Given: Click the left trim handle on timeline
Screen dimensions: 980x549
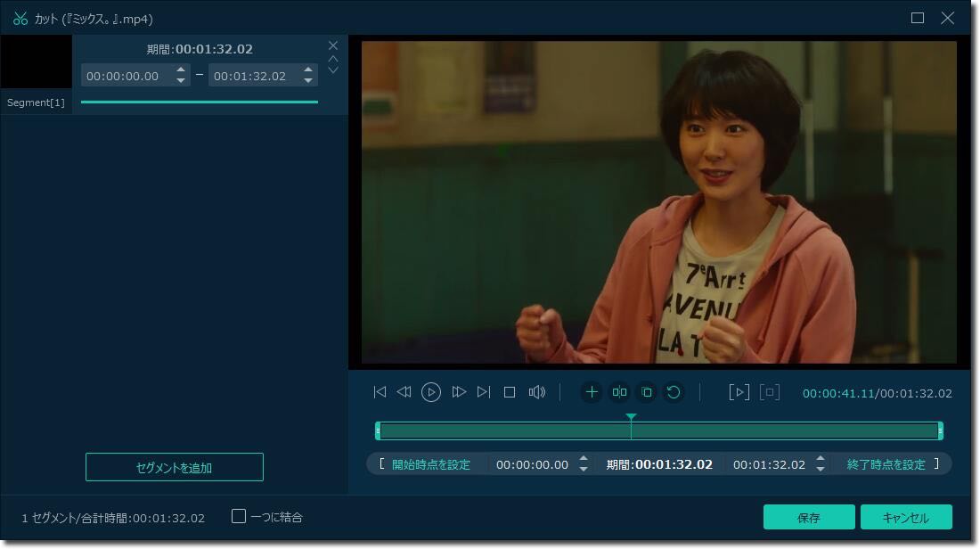Looking at the screenshot, I should [x=378, y=430].
